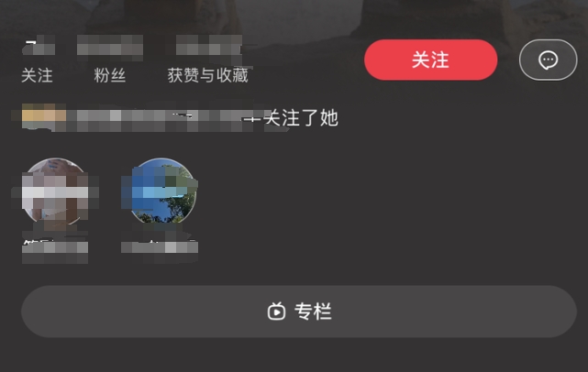The height and width of the screenshot is (372, 588).
Task: Open the 获赞与收藏 likes and collections stat
Action: pyautogui.click(x=207, y=75)
